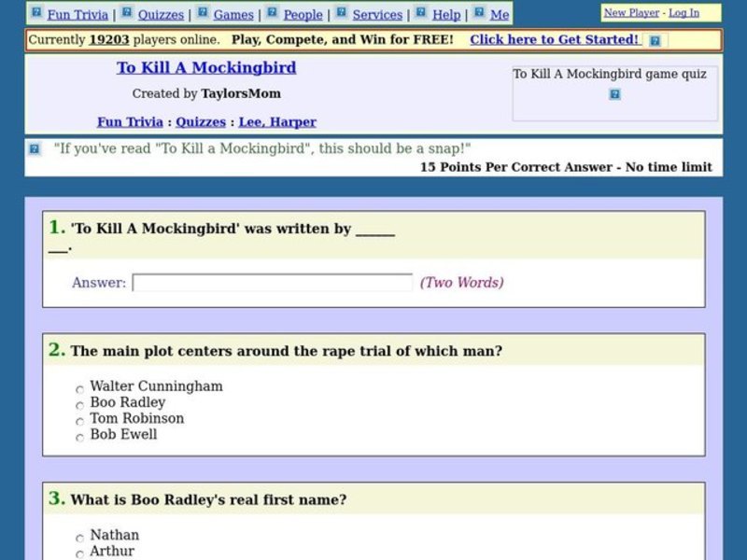
Task: Click the answer field for question one
Action: pyautogui.click(x=271, y=282)
